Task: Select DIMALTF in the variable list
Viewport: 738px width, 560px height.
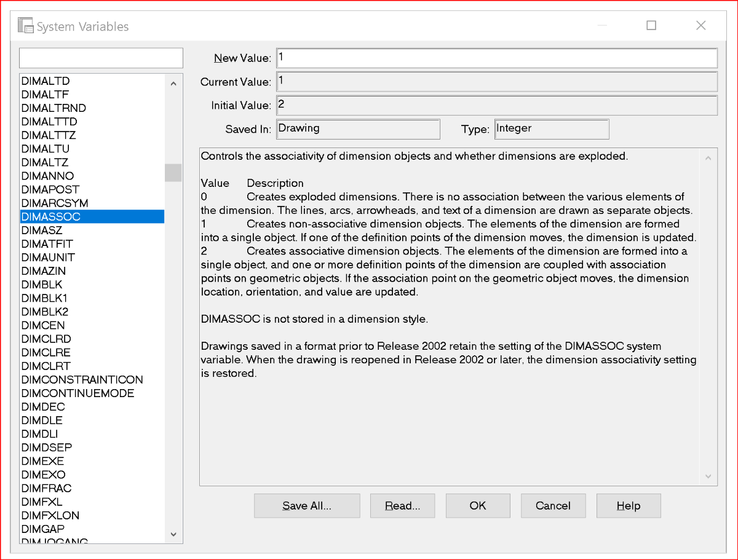Action: pos(92,95)
